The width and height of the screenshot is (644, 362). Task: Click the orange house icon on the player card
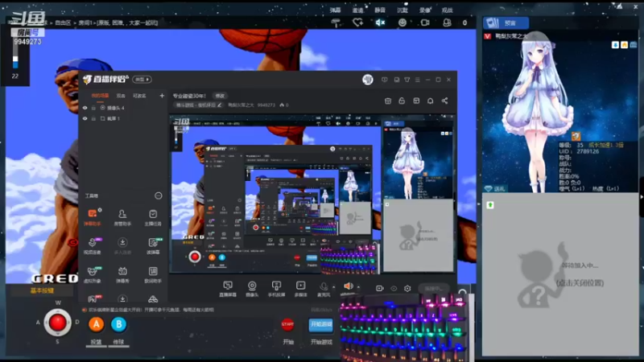pyautogui.click(x=624, y=45)
